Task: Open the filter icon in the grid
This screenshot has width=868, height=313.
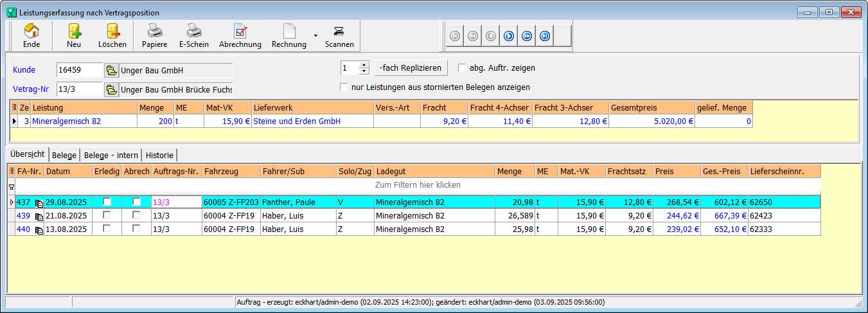Action: click(x=10, y=186)
